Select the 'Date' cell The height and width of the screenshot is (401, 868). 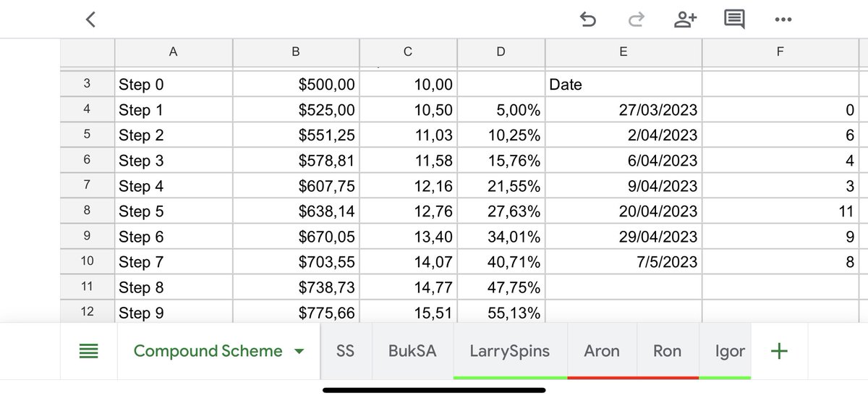(624, 84)
